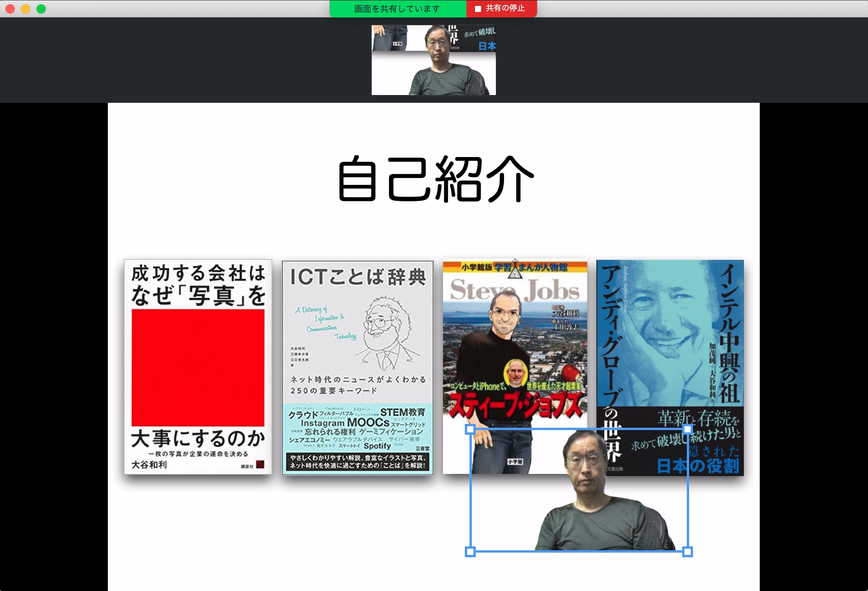Click the 自己紹介 slide title
The image size is (868, 591).
436,179
